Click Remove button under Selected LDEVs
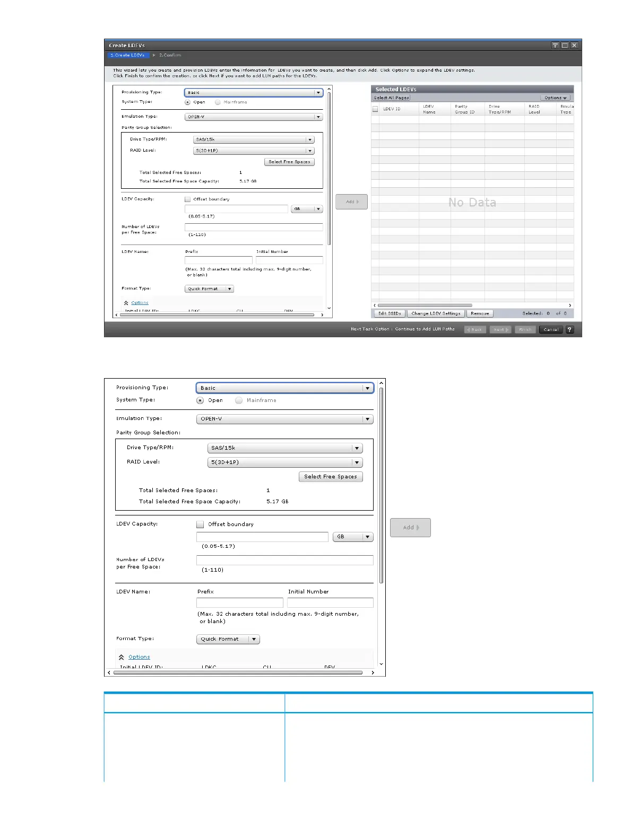The width and height of the screenshot is (631, 840). (x=480, y=313)
